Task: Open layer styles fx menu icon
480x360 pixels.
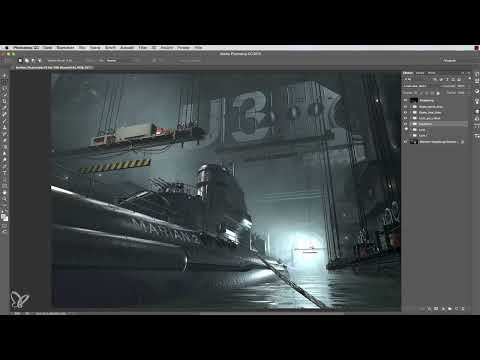Action: 430,309
